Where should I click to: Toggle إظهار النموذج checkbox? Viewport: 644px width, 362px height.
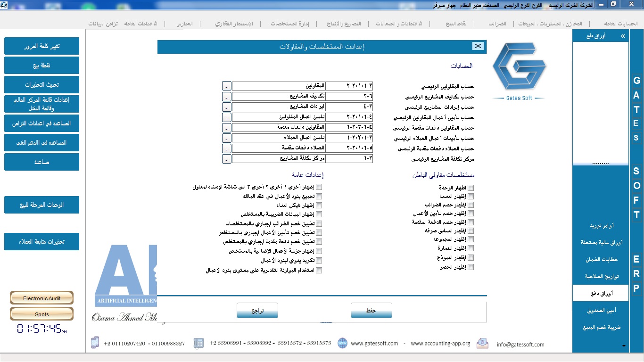(x=471, y=258)
